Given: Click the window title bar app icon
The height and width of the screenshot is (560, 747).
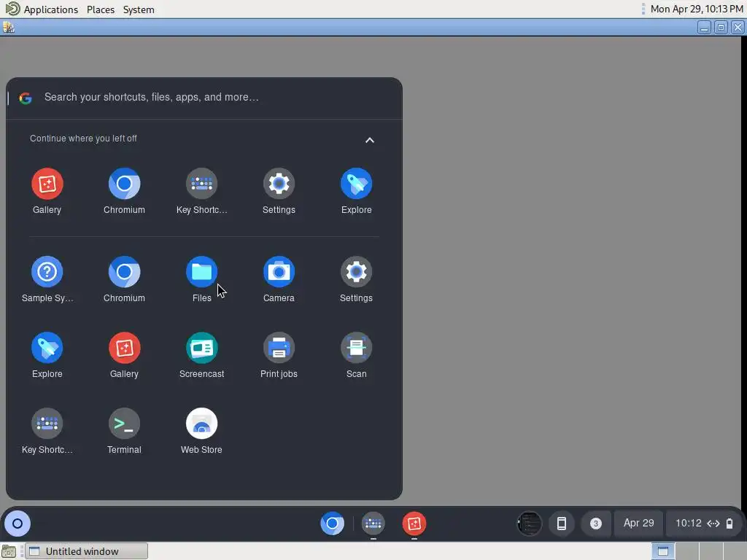Looking at the screenshot, I should (9, 28).
